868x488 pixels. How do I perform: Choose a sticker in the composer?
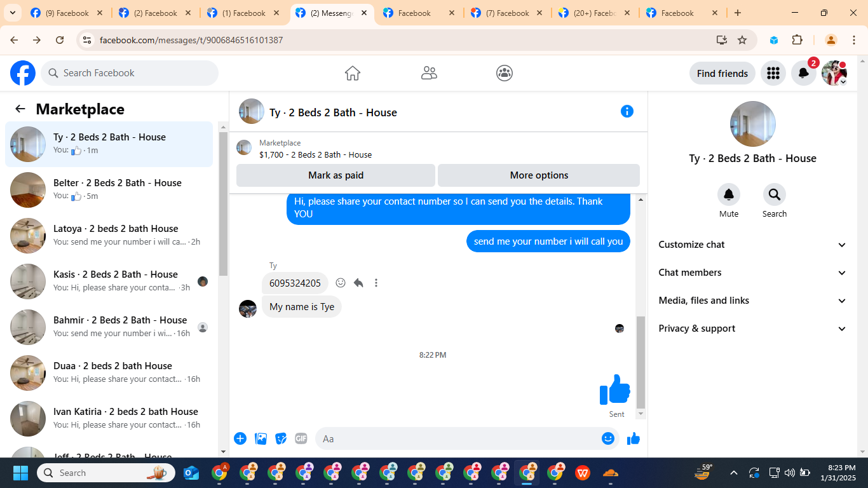point(281,438)
